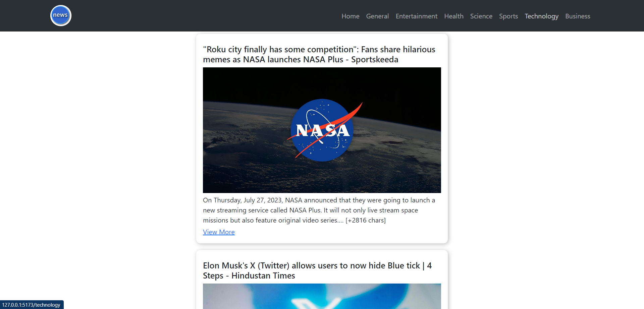Click the 127.0.0.1:5173/technology status link
The width and height of the screenshot is (644, 309).
pyautogui.click(x=32, y=305)
